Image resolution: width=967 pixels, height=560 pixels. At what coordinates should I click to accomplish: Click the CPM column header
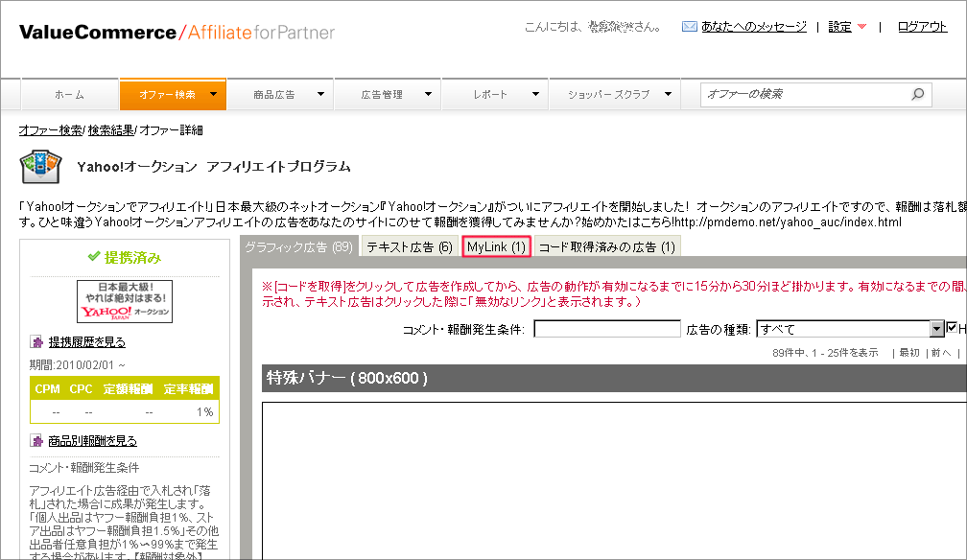point(48,389)
